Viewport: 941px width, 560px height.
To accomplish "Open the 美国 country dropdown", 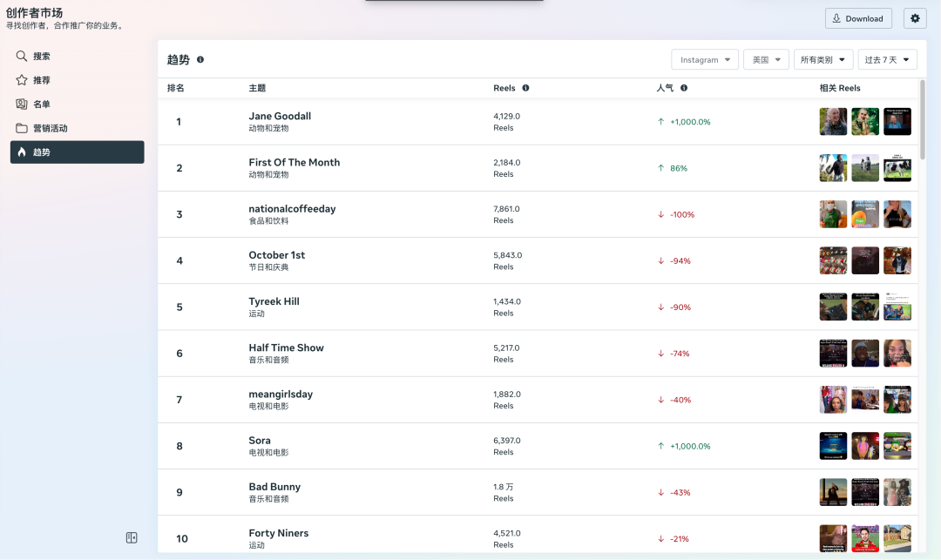I will tap(767, 60).
